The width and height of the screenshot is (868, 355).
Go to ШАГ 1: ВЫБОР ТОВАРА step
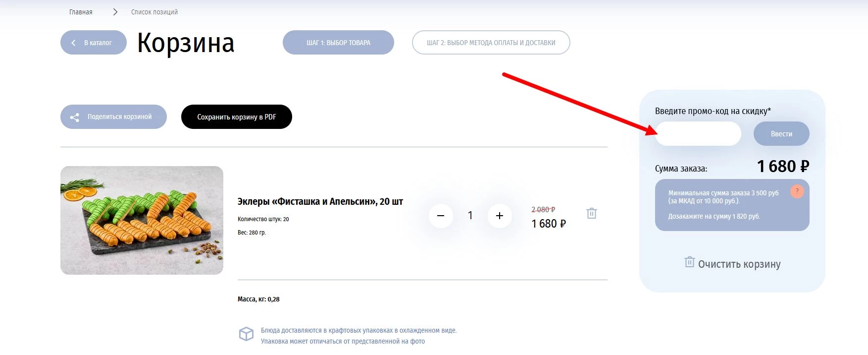(338, 43)
